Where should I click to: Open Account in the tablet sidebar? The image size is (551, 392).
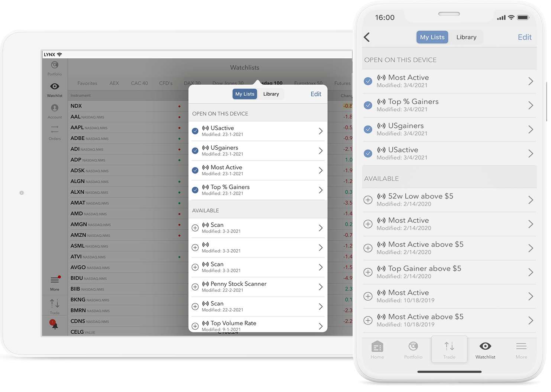[x=55, y=111]
